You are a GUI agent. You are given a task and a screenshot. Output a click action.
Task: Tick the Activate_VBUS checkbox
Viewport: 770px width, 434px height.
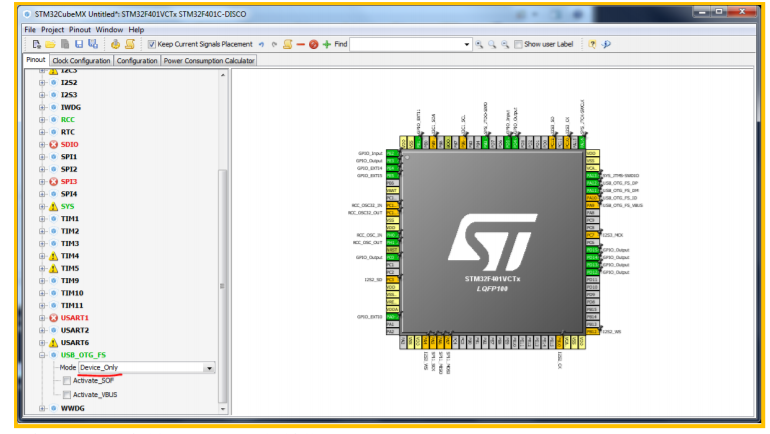pyautogui.click(x=67, y=395)
